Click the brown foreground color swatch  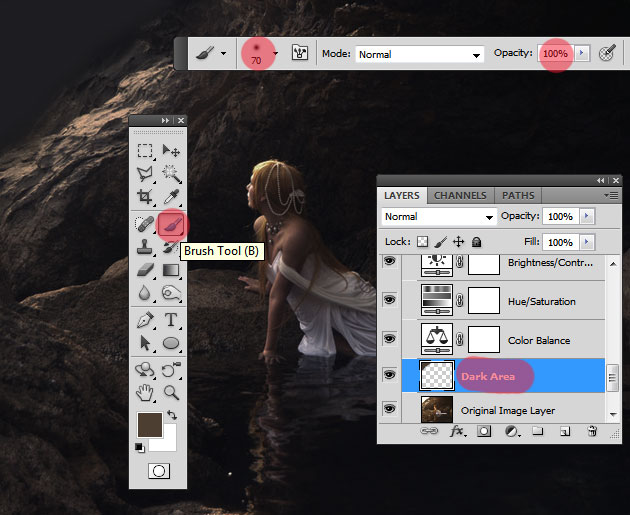pos(149,424)
